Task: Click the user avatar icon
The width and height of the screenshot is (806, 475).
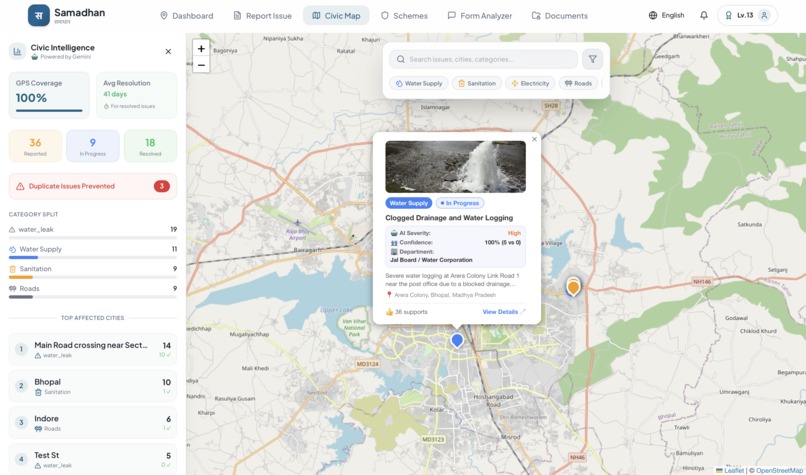Action: 764,15
